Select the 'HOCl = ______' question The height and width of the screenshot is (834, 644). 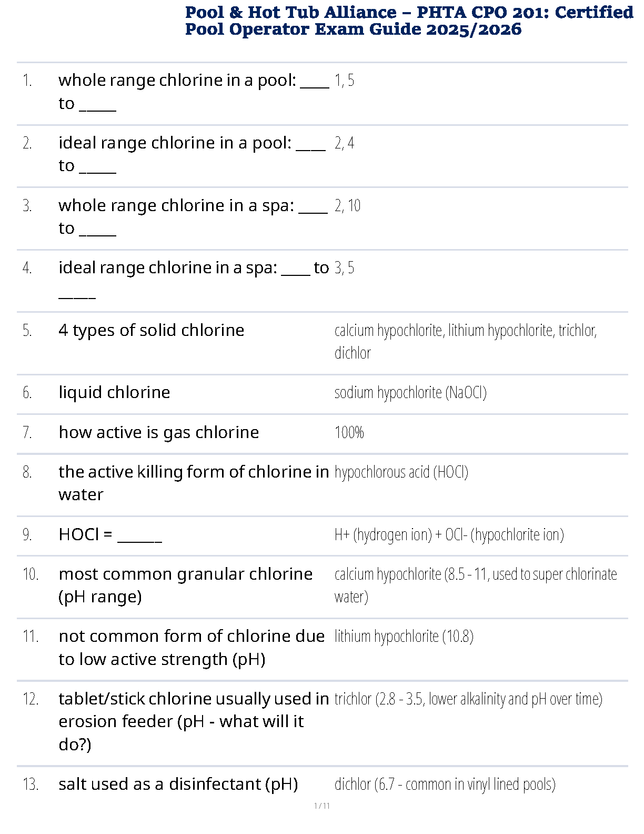(x=110, y=534)
